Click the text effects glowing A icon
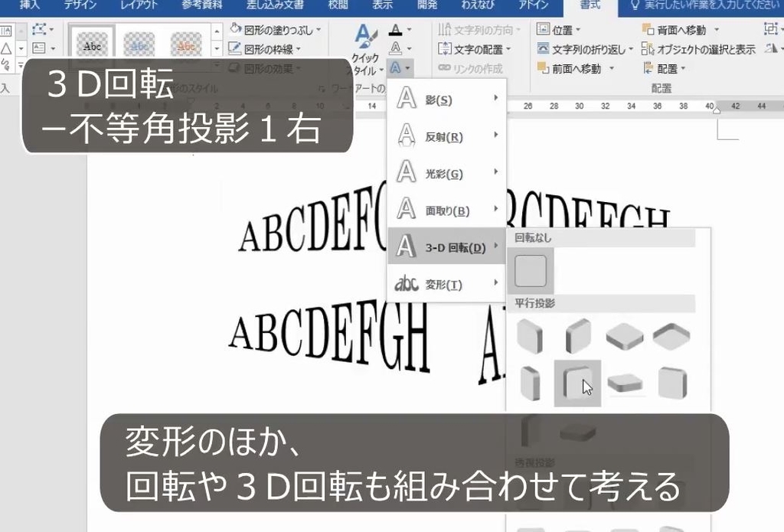This screenshot has height=532, width=784. click(x=395, y=67)
